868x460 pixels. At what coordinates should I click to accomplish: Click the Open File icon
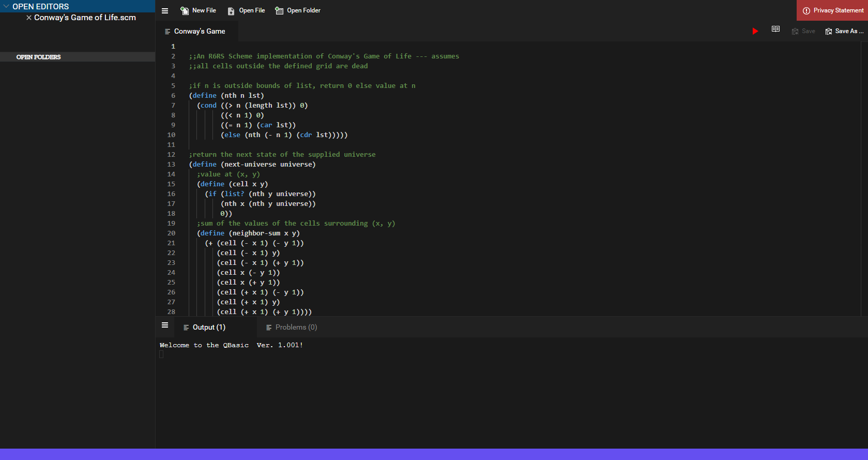click(231, 11)
